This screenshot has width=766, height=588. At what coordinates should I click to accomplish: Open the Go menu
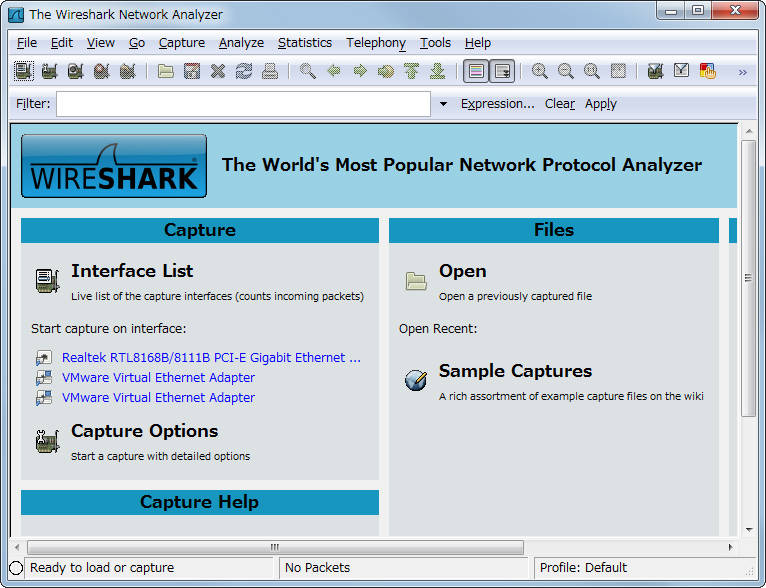click(137, 43)
